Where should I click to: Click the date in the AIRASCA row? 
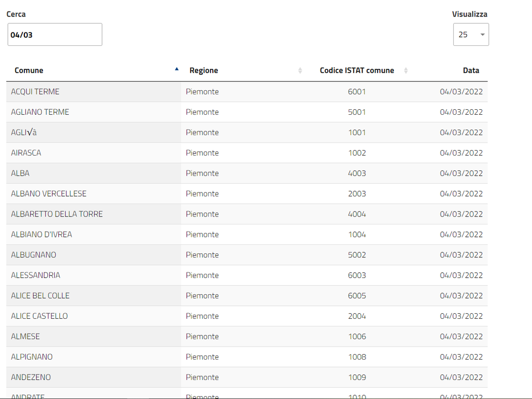[461, 153]
